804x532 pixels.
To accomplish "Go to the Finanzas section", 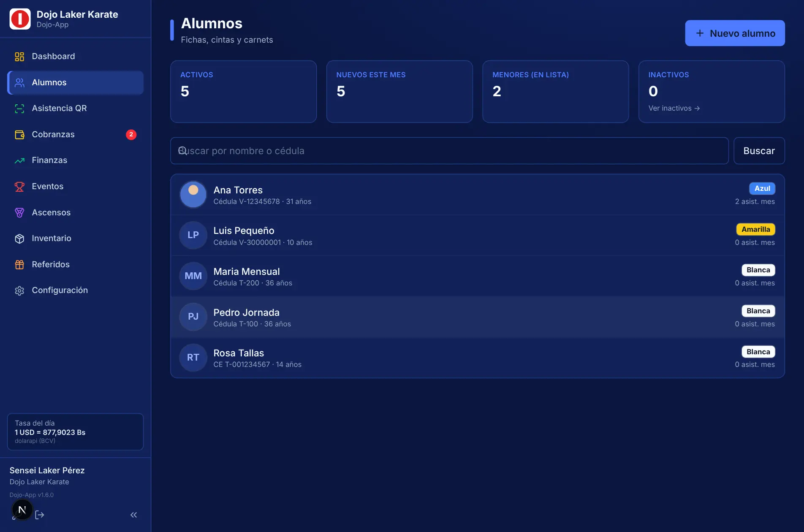I will click(75, 160).
